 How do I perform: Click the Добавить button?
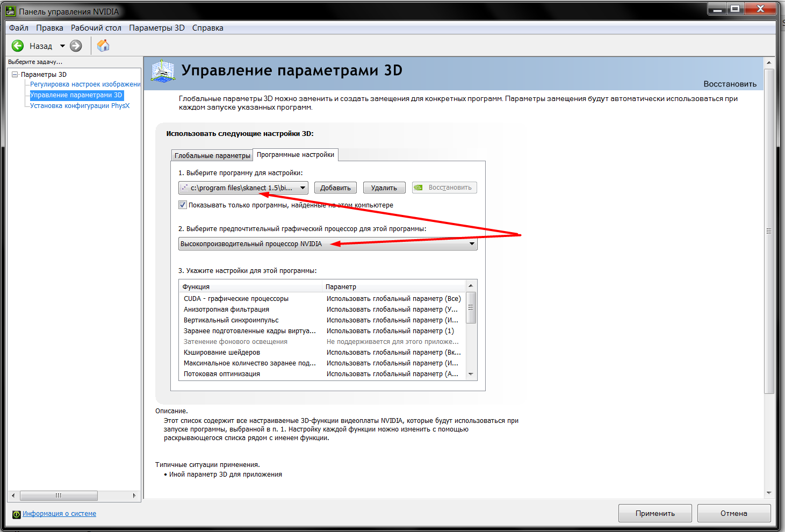click(335, 188)
